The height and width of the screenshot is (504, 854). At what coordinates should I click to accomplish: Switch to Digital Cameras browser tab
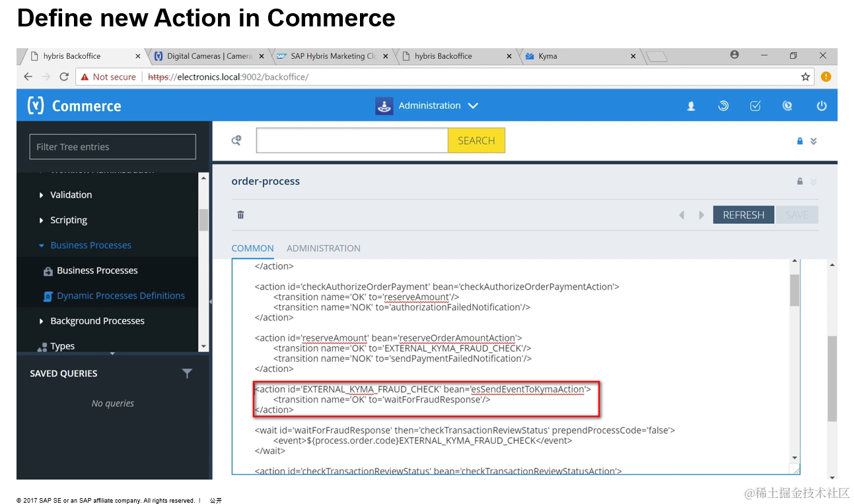pyautogui.click(x=209, y=56)
